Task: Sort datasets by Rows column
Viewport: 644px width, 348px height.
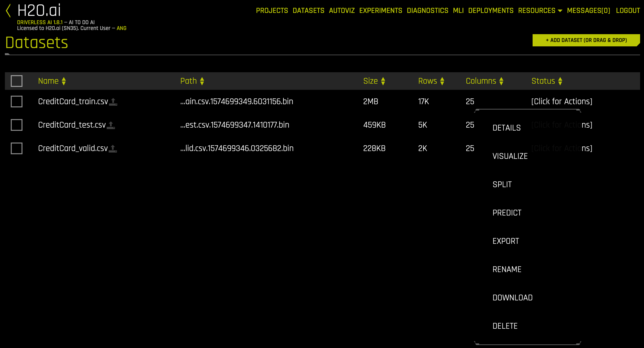Action: 442,81
